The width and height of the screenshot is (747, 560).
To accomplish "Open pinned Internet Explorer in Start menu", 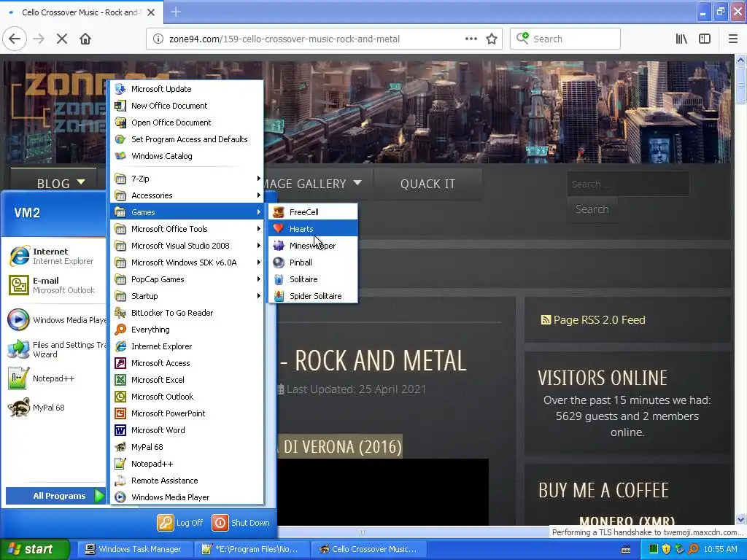I will tap(55, 256).
